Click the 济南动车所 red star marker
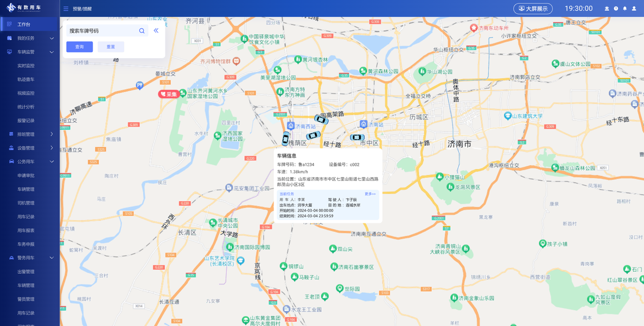Screen dimensions: 644x326 (x=474, y=28)
